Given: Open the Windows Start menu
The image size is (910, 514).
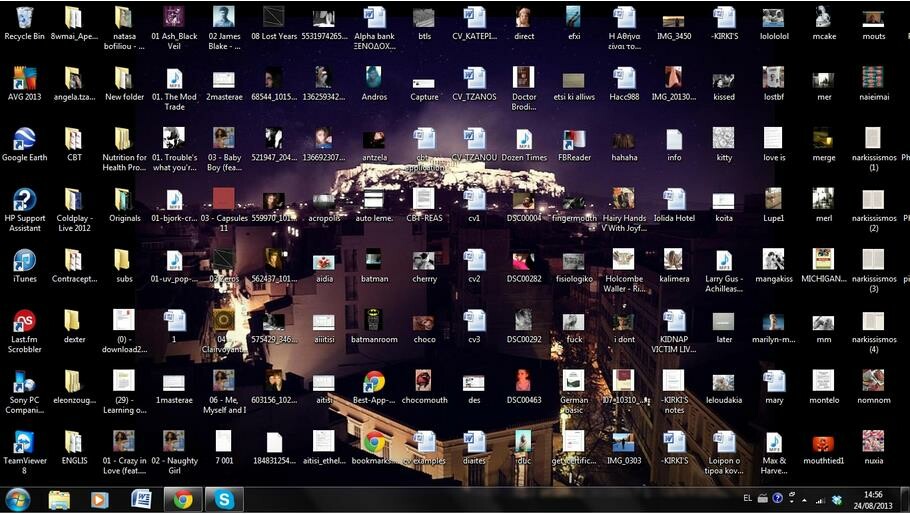Looking at the screenshot, I should click(18, 499).
